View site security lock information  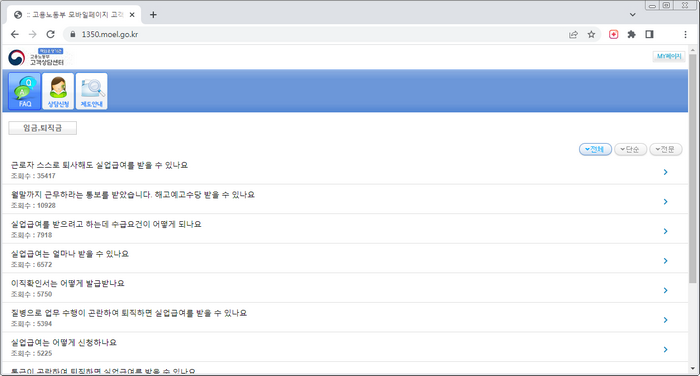tap(73, 34)
